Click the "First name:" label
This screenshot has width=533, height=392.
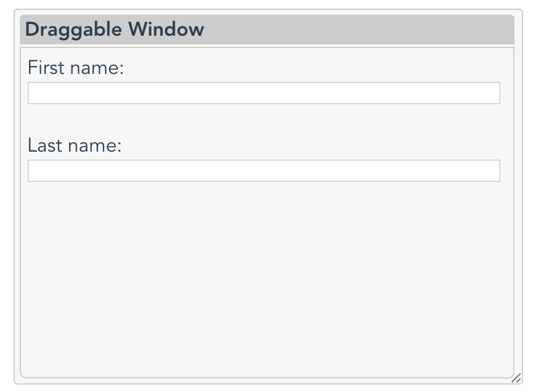[x=75, y=67]
